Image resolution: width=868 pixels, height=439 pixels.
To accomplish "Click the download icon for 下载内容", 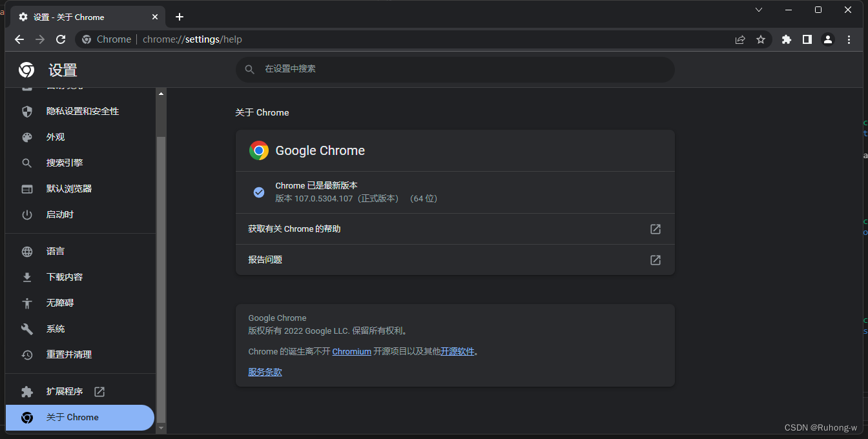I will coord(27,278).
